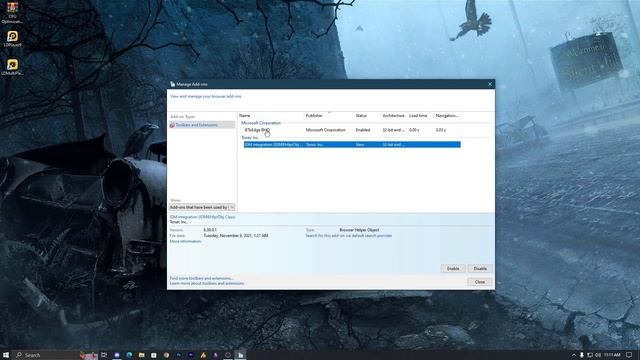Open Find more toolbars and extensions link
This screenshot has height=360, width=640.
202,278
